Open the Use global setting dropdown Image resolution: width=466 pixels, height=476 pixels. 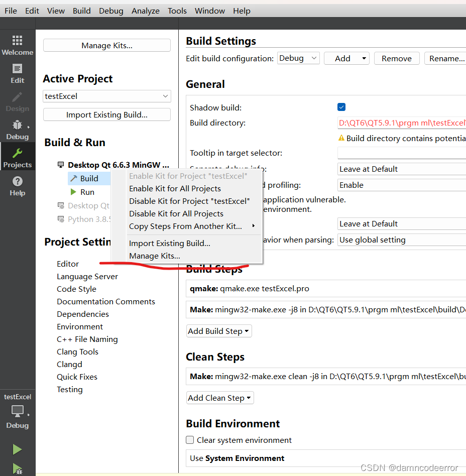[402, 240]
